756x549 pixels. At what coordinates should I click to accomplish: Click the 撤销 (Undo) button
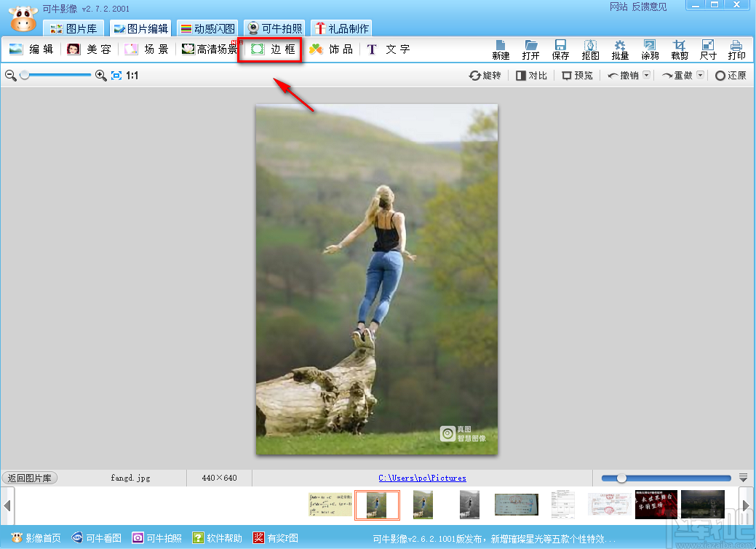point(623,75)
